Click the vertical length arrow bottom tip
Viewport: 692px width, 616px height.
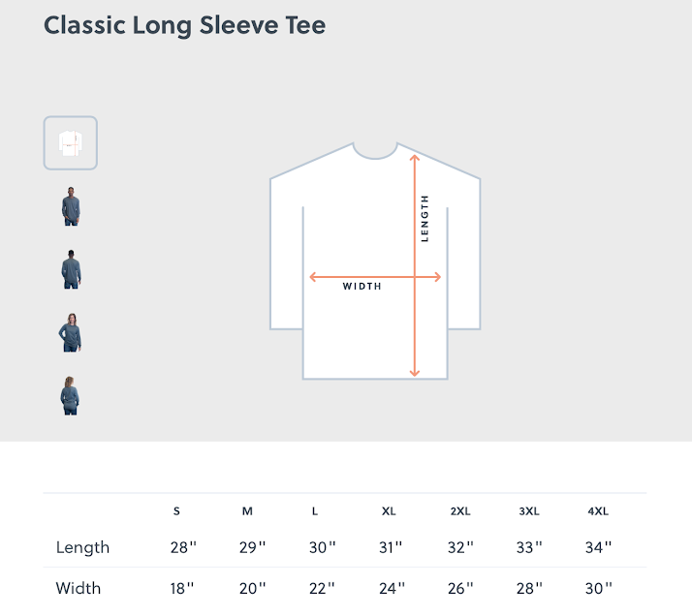click(x=415, y=373)
